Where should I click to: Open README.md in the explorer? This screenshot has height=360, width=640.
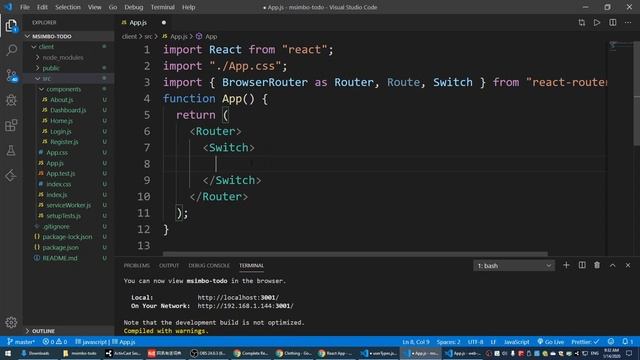coord(60,258)
